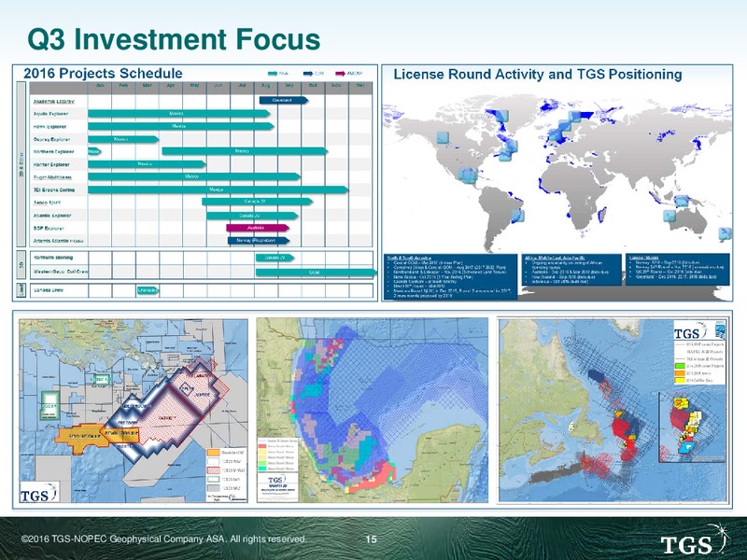Viewport: 747px width, 560px height.
Task: Click the 'TDI Brooks Coring' row label
Action: pos(54,190)
